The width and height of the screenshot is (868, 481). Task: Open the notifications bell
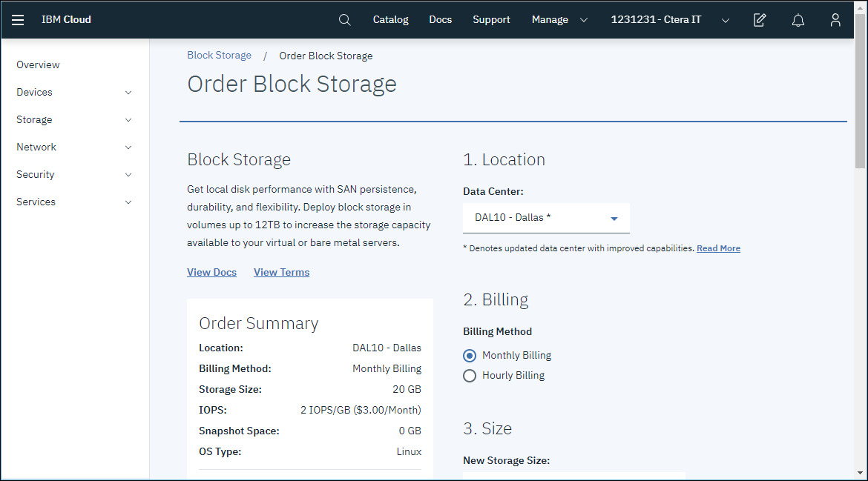click(x=798, y=19)
